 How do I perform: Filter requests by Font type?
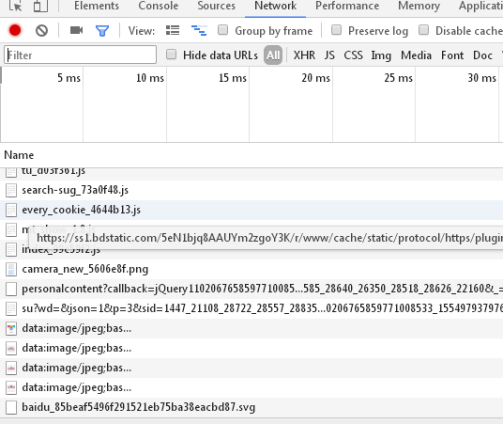[452, 55]
